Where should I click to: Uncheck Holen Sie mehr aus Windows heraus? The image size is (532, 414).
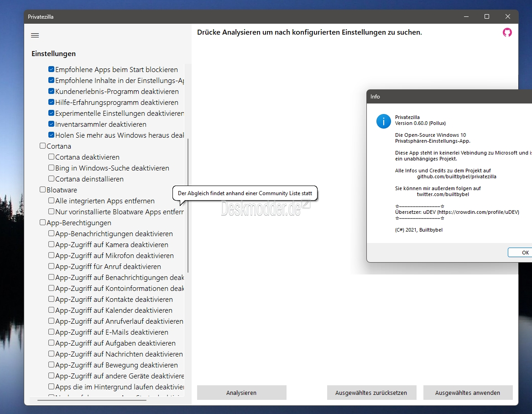[x=51, y=135]
